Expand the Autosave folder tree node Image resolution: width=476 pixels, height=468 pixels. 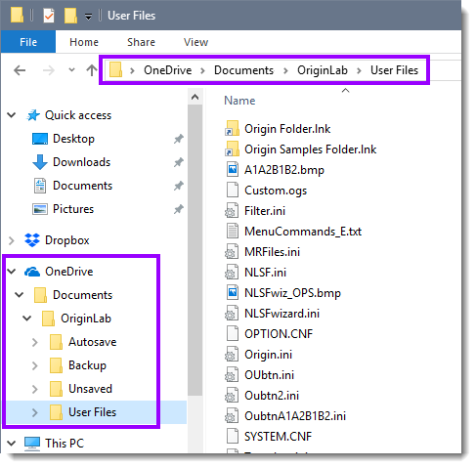[35, 342]
